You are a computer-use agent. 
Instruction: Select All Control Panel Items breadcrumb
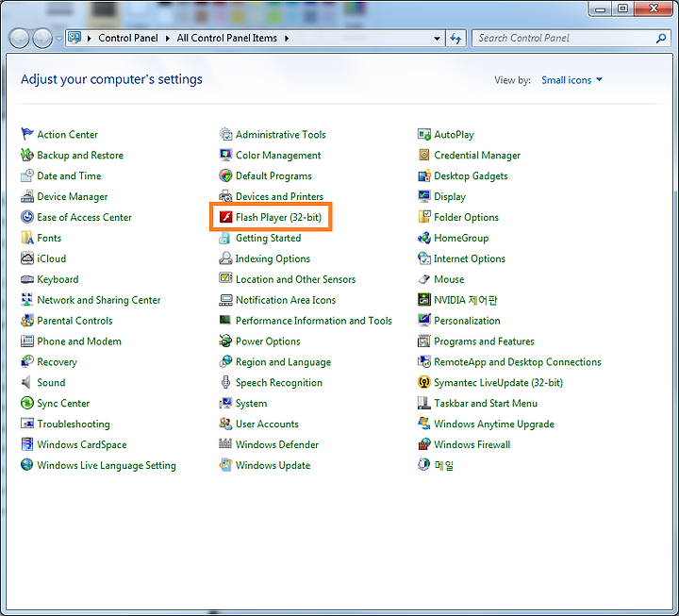click(227, 38)
